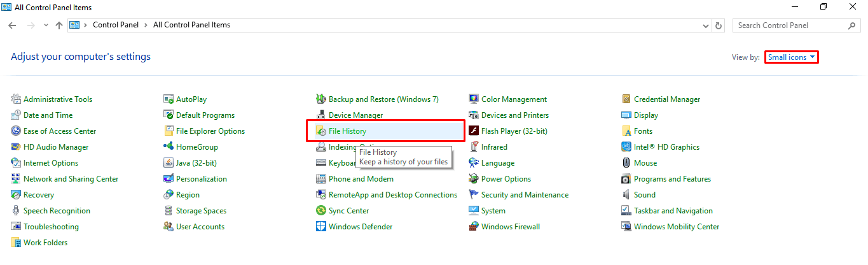Click the Recovery icon
Viewport: 868px width, 265px height.
click(16, 195)
